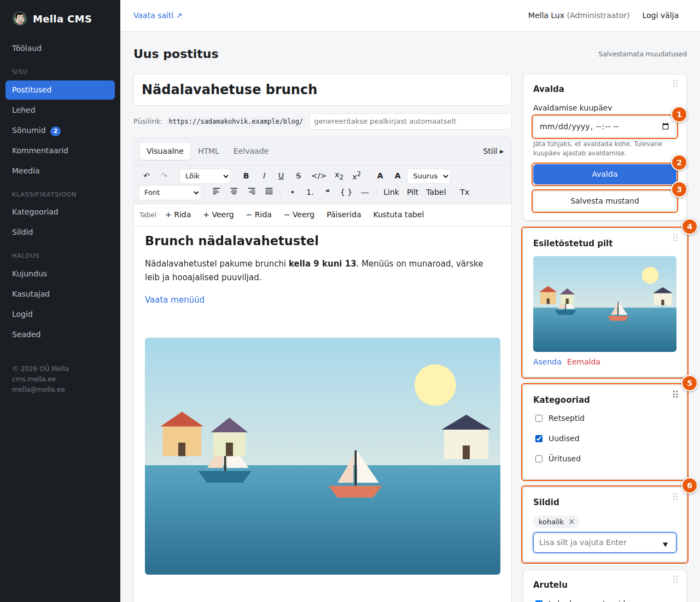The height and width of the screenshot is (602, 700).
Task: Insert a blockquote
Action: (x=328, y=192)
